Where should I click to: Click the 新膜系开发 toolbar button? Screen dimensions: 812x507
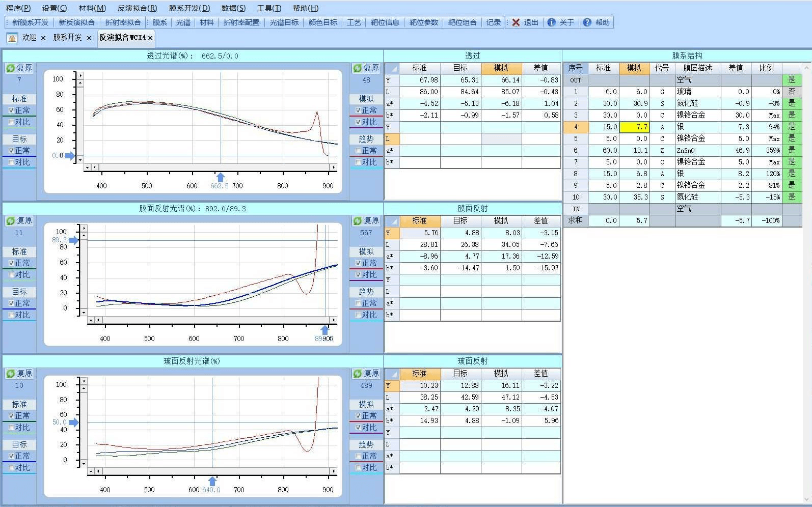point(31,22)
